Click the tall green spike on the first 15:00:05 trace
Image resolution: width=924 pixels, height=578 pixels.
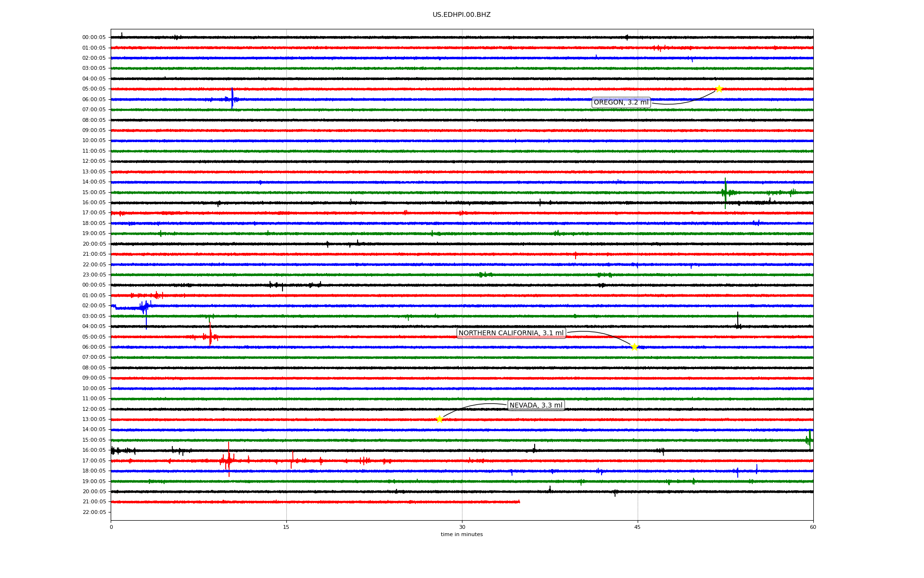point(725,192)
